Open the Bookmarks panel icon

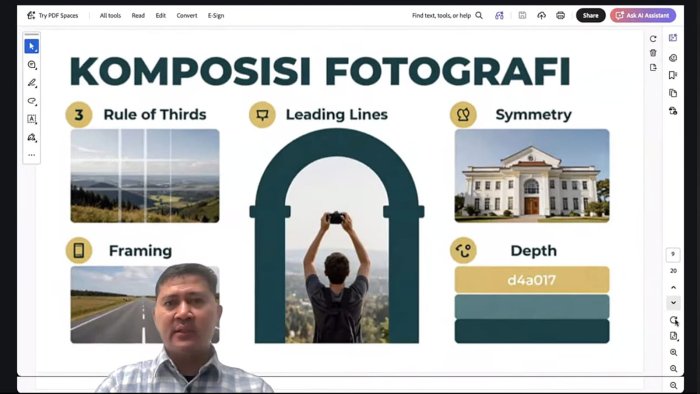coord(673,75)
